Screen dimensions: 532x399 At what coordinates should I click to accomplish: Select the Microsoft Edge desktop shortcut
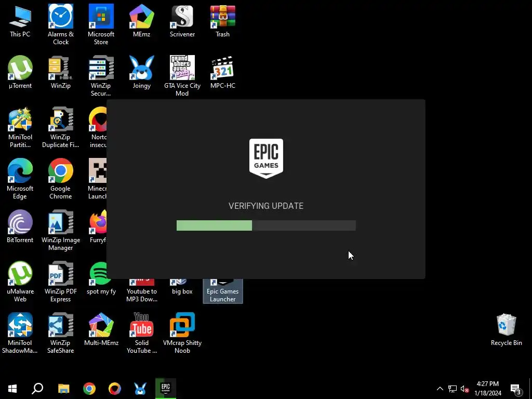coord(20,179)
